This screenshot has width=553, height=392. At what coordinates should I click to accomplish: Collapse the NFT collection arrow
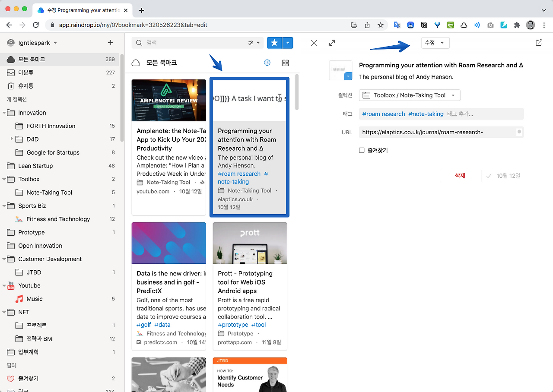click(x=4, y=312)
